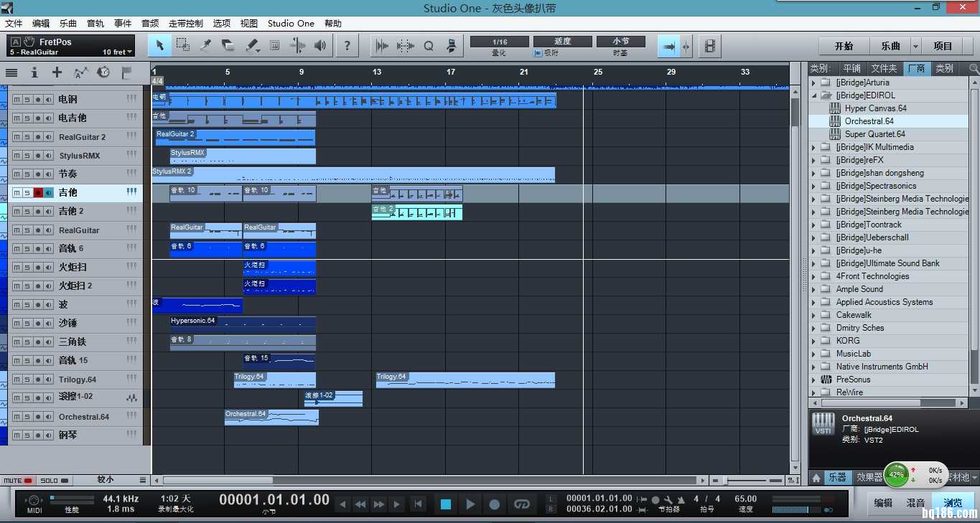The image size is (980, 523).
Task: Open the video player filmstrip icon
Action: click(x=709, y=47)
